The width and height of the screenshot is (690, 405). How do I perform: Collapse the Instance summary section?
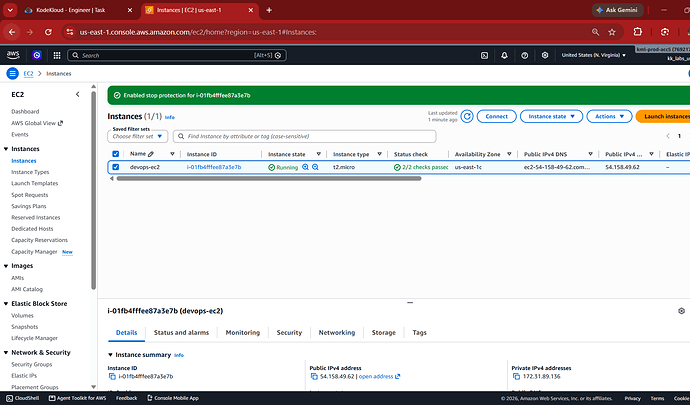110,355
